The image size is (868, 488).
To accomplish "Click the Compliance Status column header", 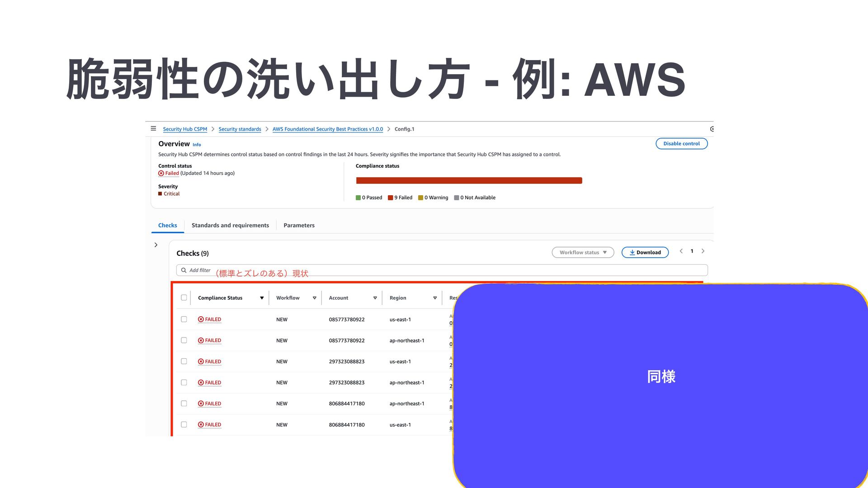I will (220, 298).
